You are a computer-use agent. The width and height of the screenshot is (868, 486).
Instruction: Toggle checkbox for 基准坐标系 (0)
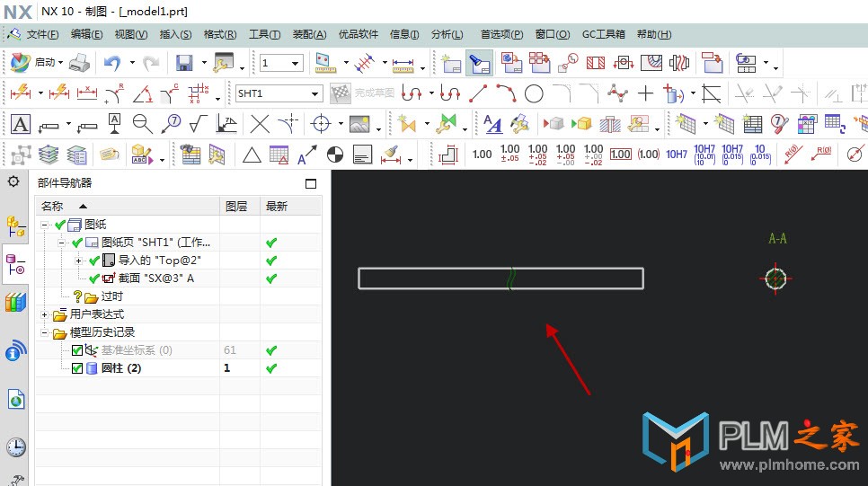77,350
